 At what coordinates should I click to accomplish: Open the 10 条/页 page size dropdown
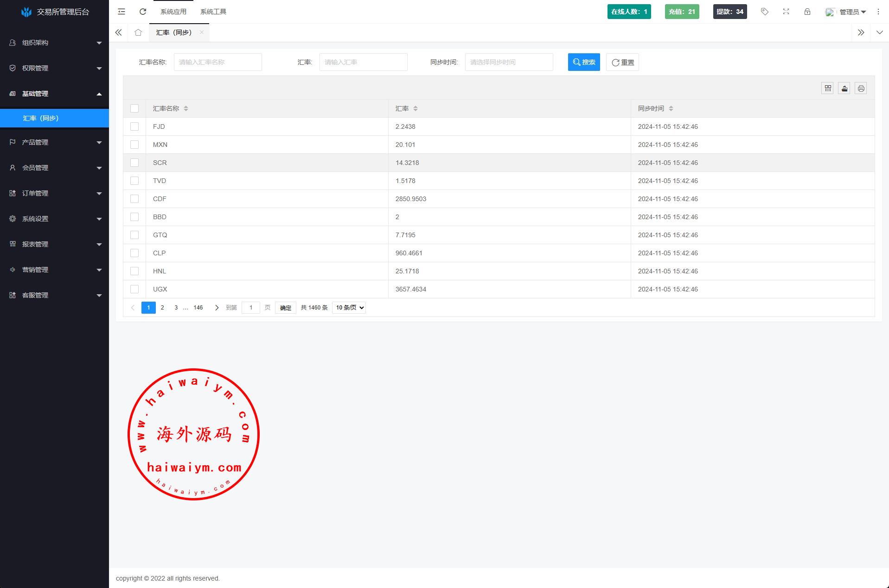[x=349, y=308]
